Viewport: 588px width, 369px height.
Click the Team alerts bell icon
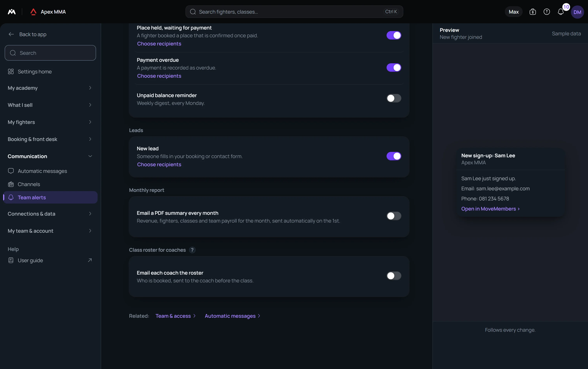pyautogui.click(x=11, y=197)
